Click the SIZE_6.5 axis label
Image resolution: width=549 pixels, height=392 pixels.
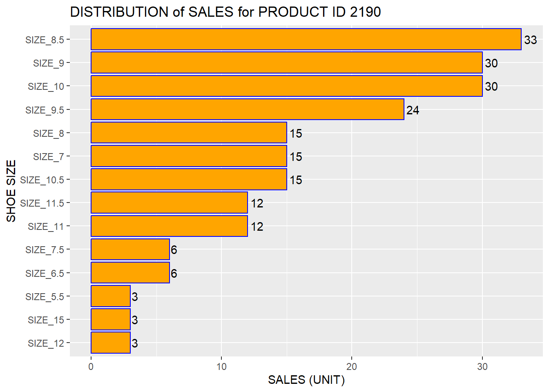click(x=45, y=274)
